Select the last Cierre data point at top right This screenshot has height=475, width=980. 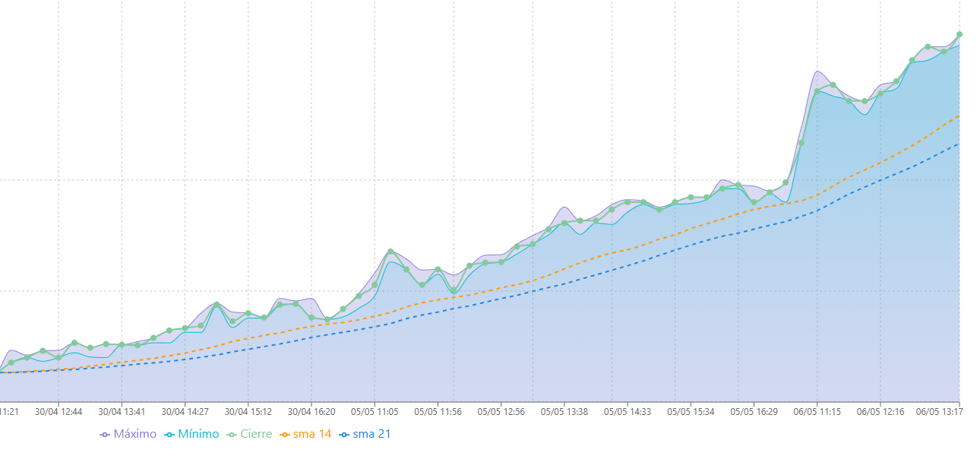[959, 34]
